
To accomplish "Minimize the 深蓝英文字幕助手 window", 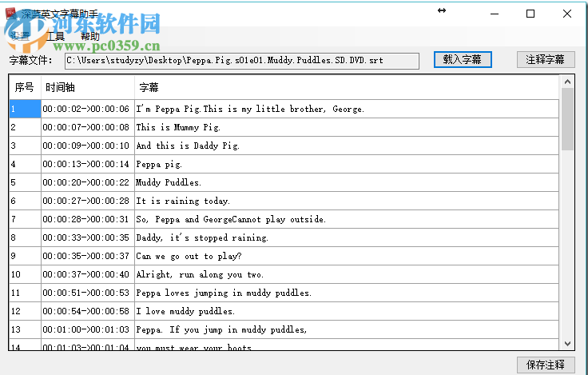I will coord(495,14).
